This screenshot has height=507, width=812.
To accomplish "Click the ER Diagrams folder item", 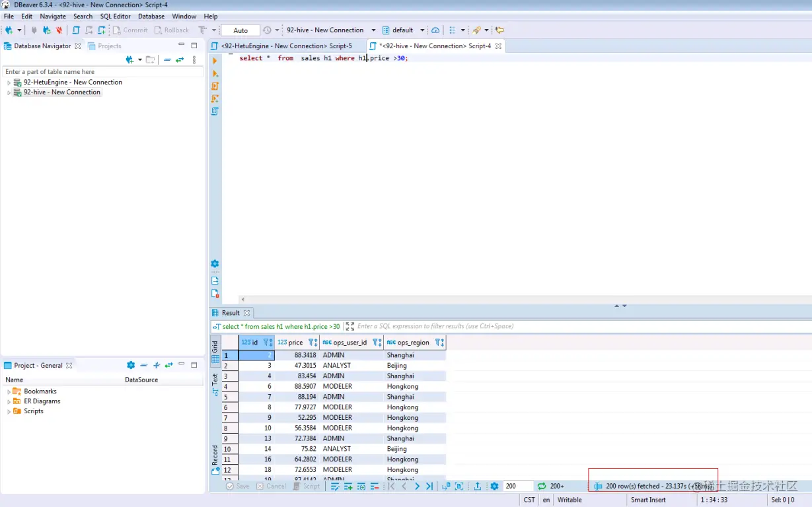I will (42, 401).
